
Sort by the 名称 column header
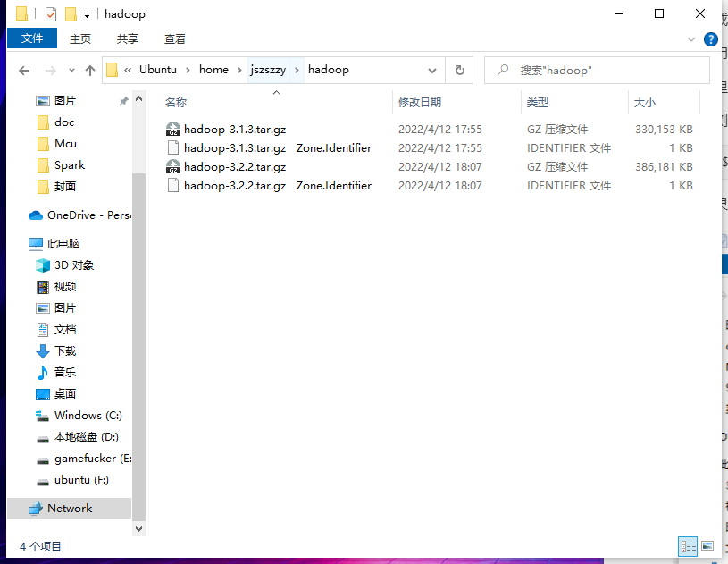coord(176,102)
